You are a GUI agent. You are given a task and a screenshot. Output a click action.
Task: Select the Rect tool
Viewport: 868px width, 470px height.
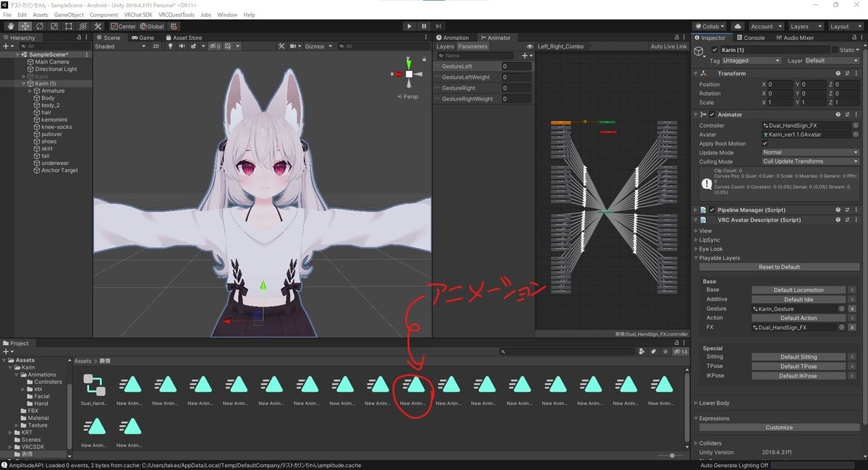(68, 26)
